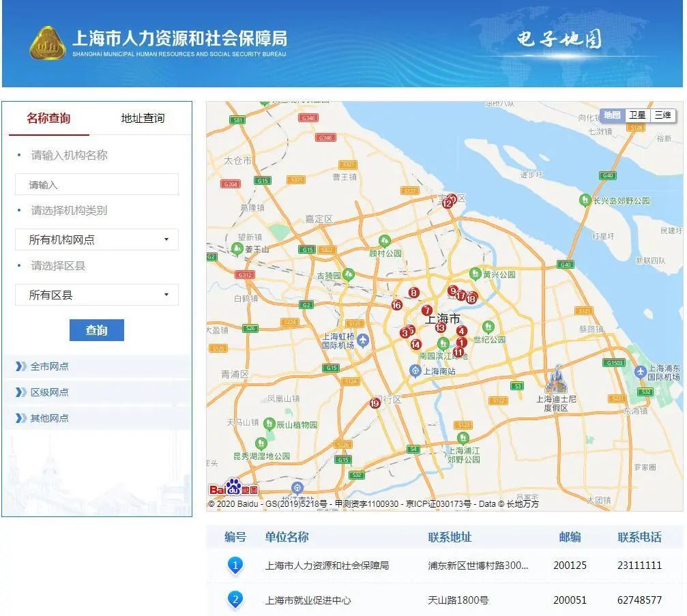Viewport: 687px width, 616px height.
Task: Switch map to 三维 3D view
Action: tap(663, 115)
